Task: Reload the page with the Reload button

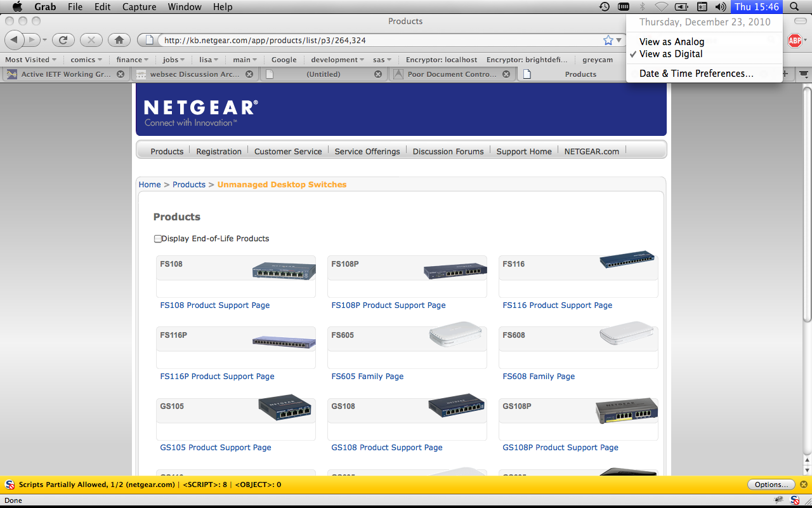Action: (x=63, y=40)
